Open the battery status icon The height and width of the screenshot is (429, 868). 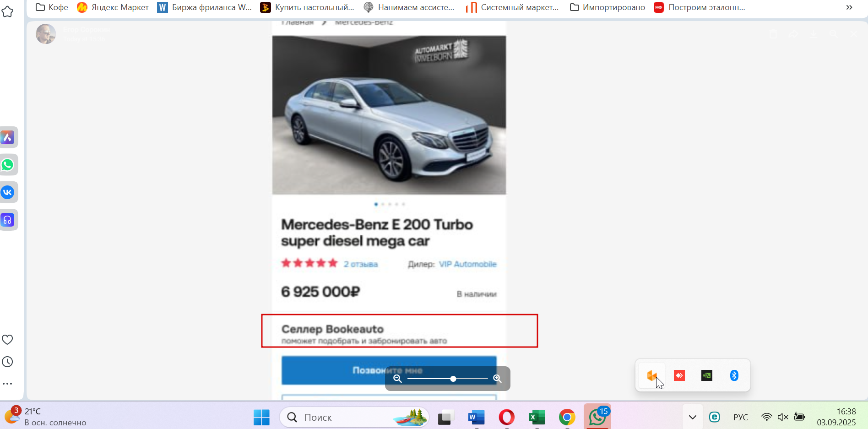click(800, 417)
